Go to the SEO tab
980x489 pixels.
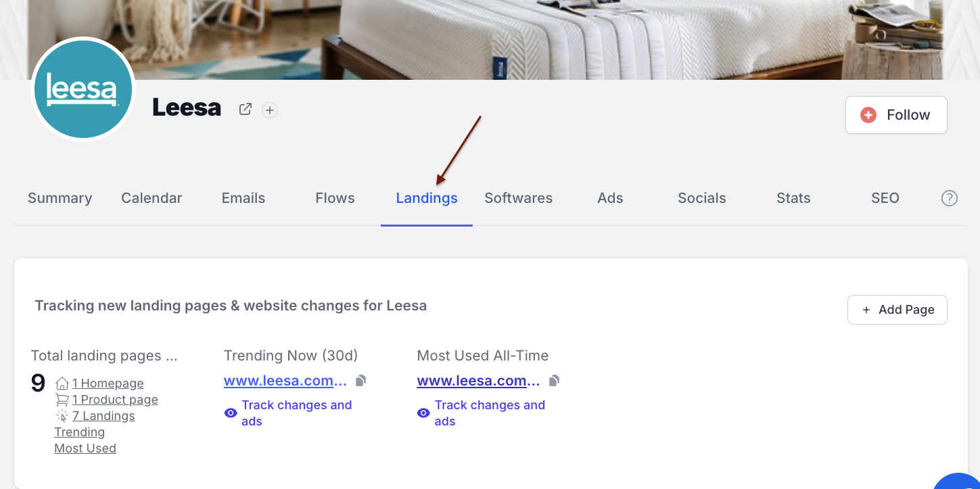(885, 198)
